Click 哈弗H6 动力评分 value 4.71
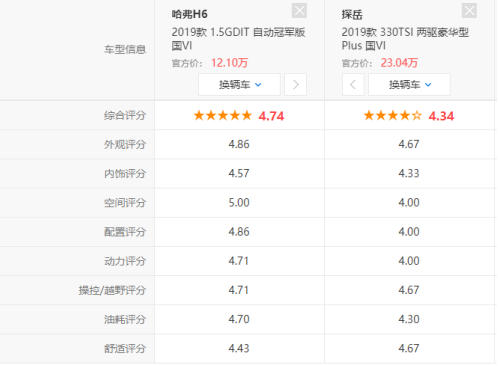Image resolution: width=498 pixels, height=366 pixels. [x=239, y=261]
